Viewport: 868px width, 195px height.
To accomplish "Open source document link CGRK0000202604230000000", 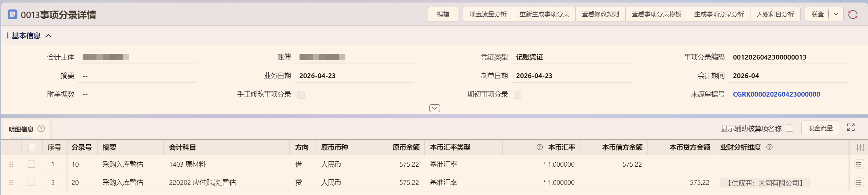I will click(x=776, y=94).
